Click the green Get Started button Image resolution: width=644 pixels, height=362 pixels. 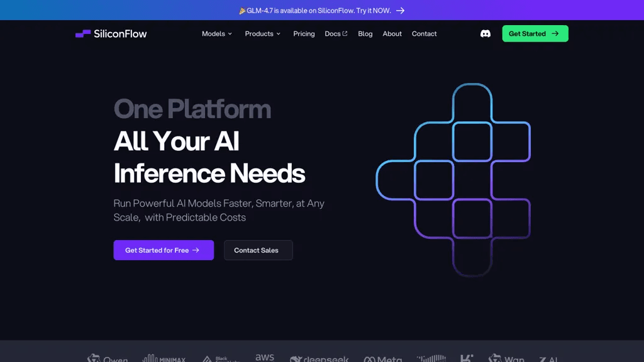coord(535,34)
